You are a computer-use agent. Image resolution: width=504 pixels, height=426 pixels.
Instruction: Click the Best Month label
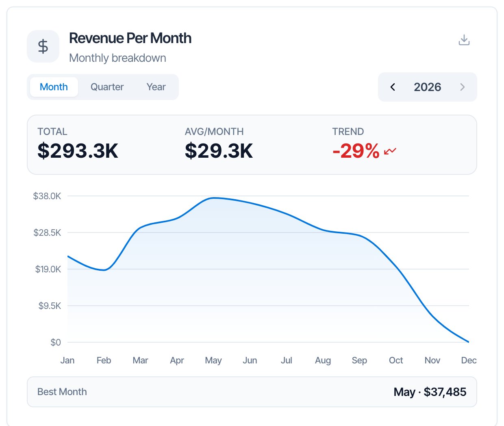tap(62, 392)
